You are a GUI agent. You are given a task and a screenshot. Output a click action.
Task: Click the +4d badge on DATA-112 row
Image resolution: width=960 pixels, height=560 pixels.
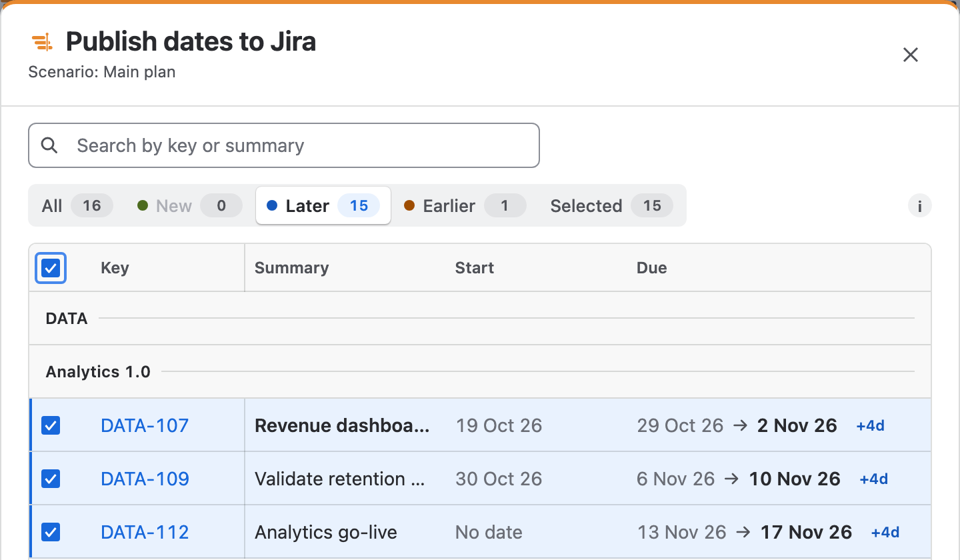tap(885, 532)
